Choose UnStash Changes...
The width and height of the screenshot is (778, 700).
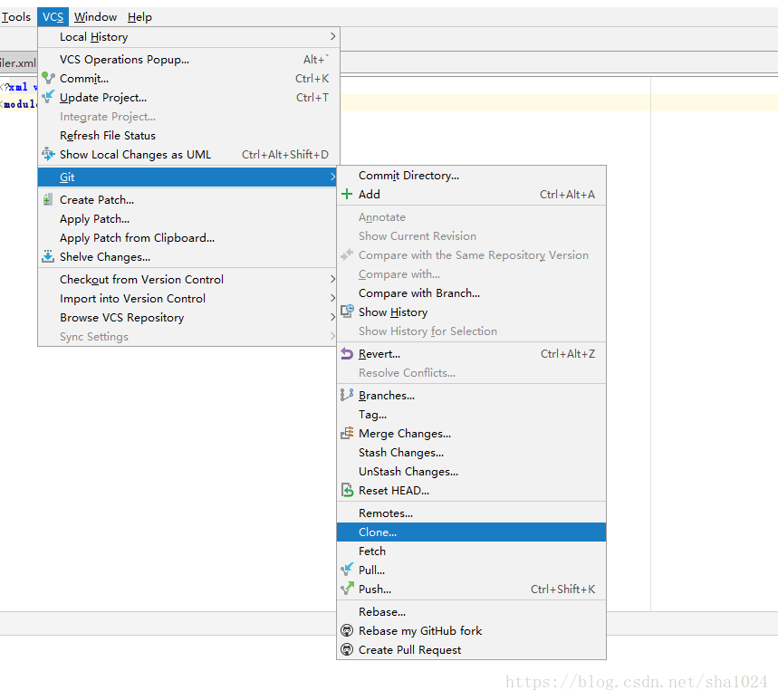pos(471,471)
